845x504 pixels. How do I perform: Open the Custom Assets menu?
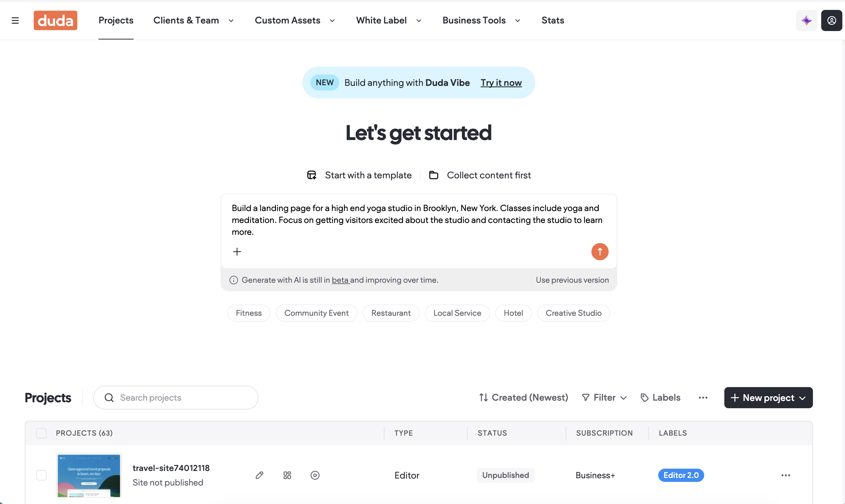[x=295, y=20]
